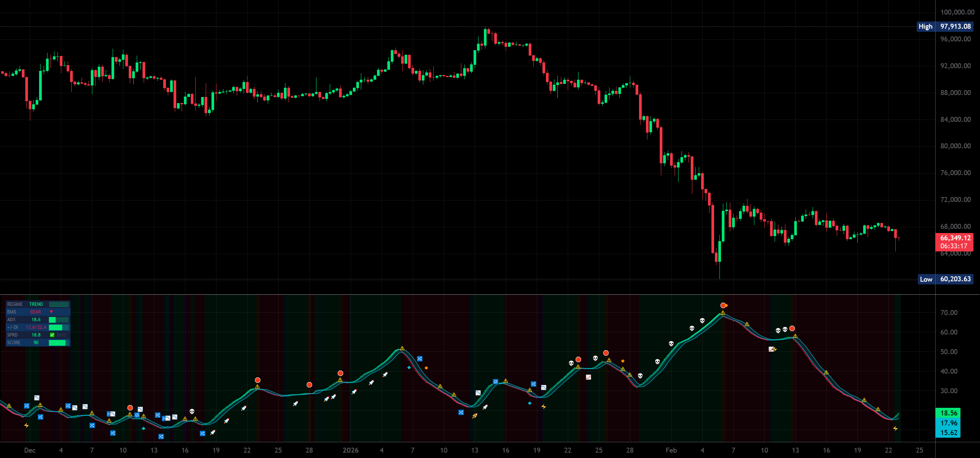
Task: Click the current price label 66,349.12
Action: pos(955,238)
